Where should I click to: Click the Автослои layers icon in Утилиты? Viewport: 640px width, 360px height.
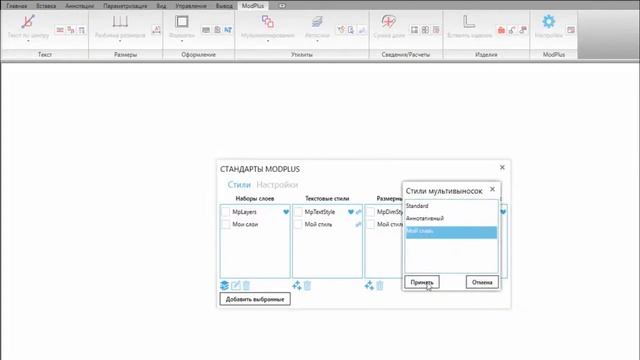(317, 22)
